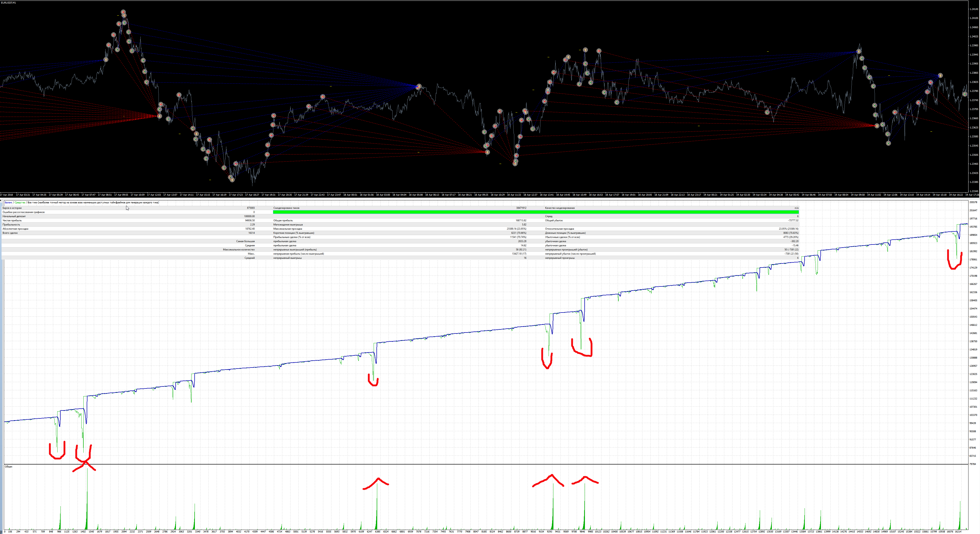Click the EURUSDF,M1 chart title label
Image resolution: width=980 pixels, height=534 pixels.
pyautogui.click(x=8, y=3)
